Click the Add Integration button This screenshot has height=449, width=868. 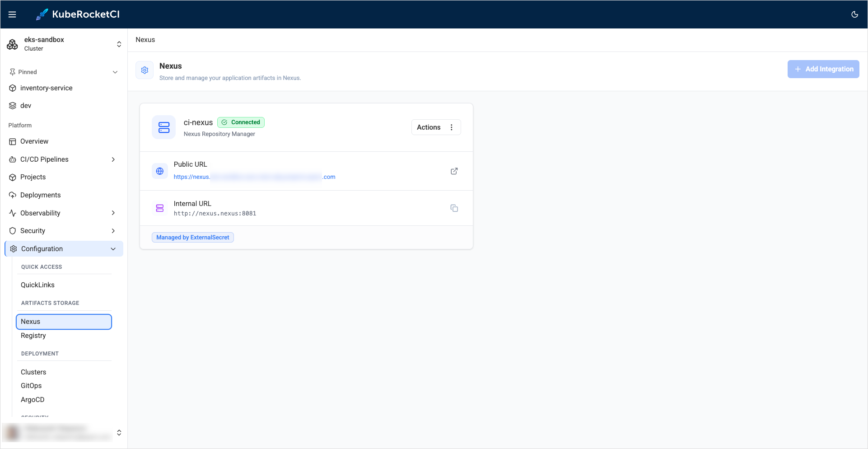[x=823, y=69]
